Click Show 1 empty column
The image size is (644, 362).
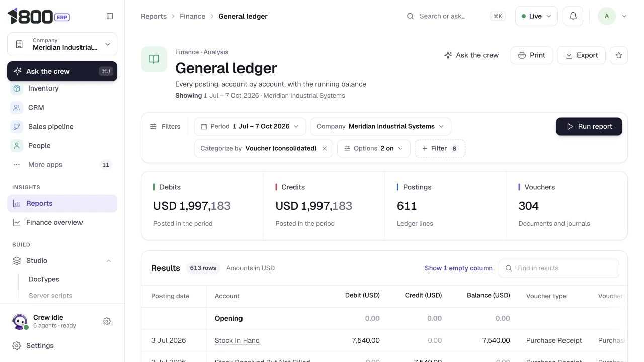click(458, 268)
